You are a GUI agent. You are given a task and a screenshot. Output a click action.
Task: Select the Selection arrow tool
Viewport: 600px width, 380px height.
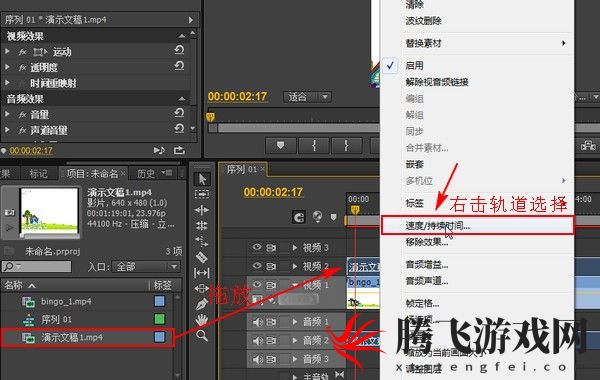[202, 179]
